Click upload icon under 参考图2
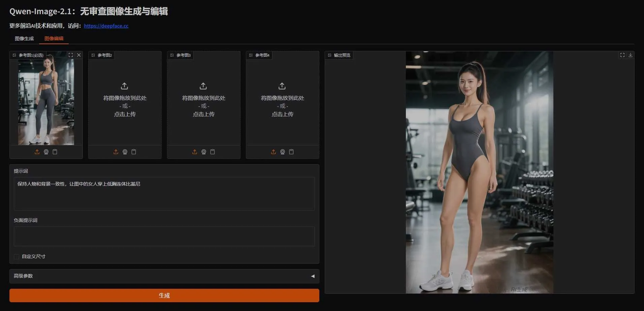Screen dimensions: 644x311 pos(116,152)
